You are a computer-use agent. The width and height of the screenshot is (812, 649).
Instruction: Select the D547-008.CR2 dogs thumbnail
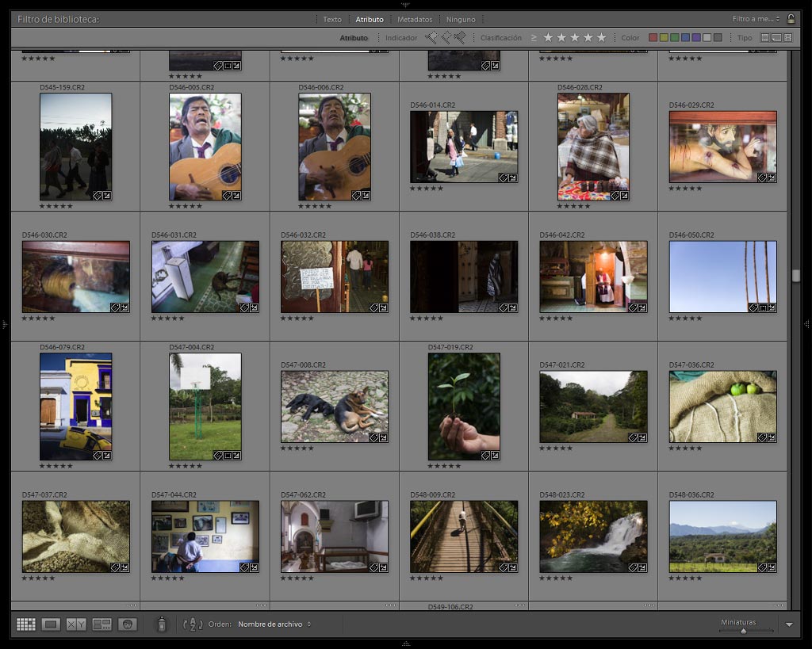click(x=334, y=407)
